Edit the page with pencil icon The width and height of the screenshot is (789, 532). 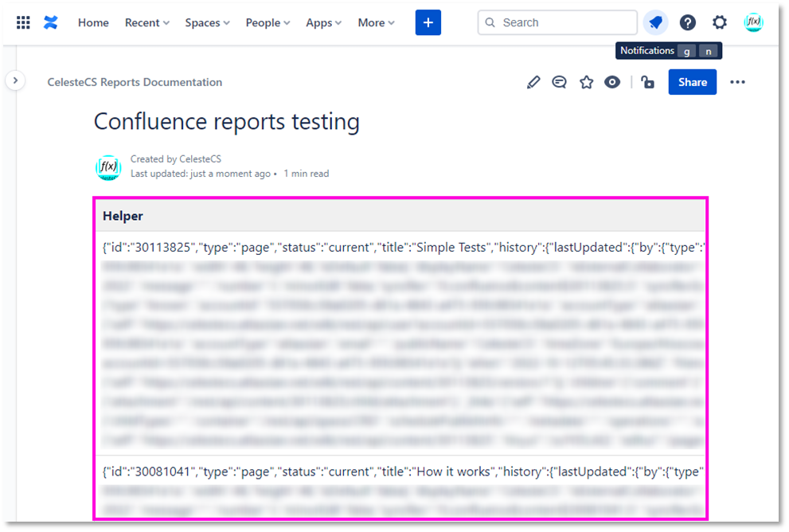533,82
